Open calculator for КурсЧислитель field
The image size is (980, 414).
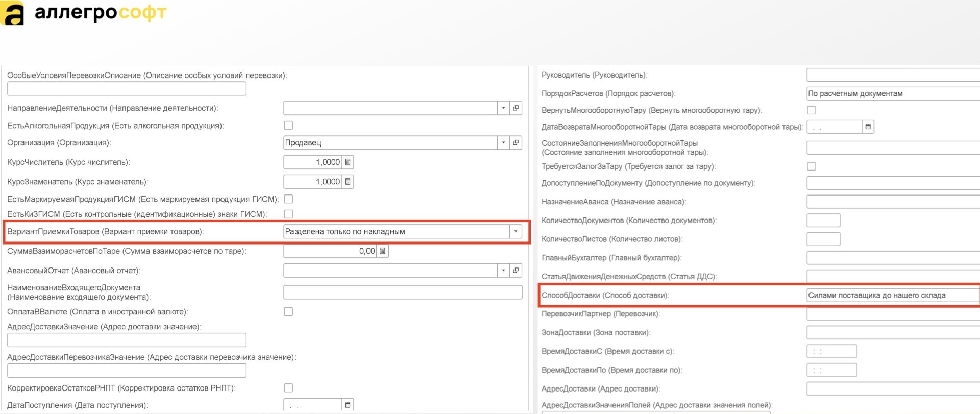click(348, 162)
